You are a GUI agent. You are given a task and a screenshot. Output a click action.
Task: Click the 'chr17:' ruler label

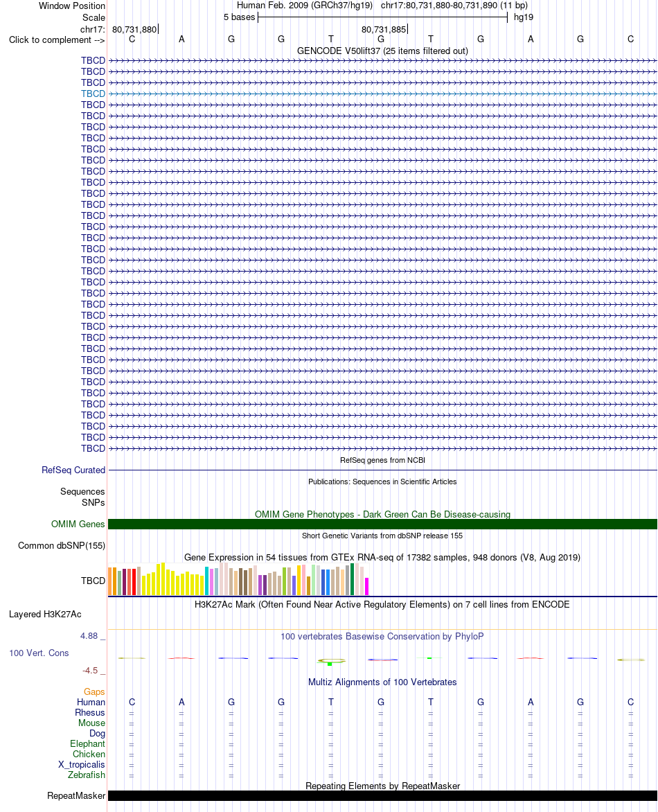[93, 30]
